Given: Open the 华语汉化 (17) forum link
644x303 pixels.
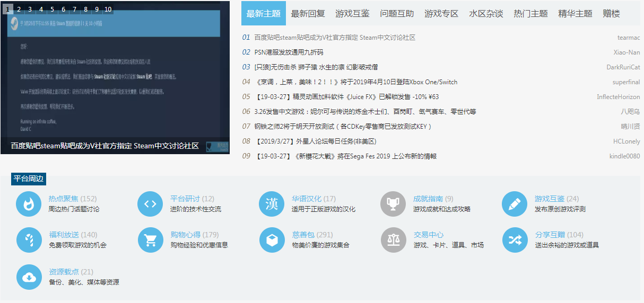Looking at the screenshot, I should [314, 199].
